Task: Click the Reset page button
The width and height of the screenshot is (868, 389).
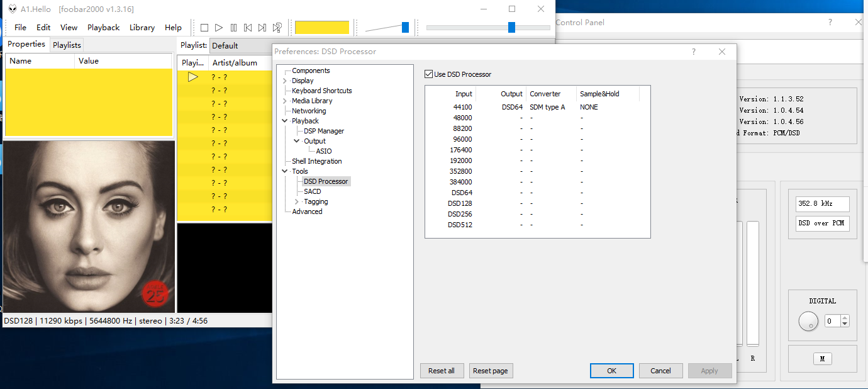Action: pyautogui.click(x=491, y=371)
